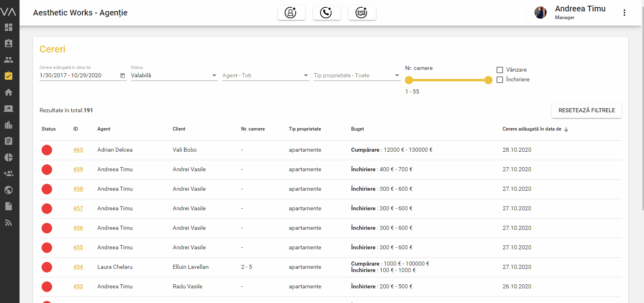This screenshot has width=644, height=303.
Task: Click the RESETEAZĂ FILTRELE button
Action: [586, 111]
